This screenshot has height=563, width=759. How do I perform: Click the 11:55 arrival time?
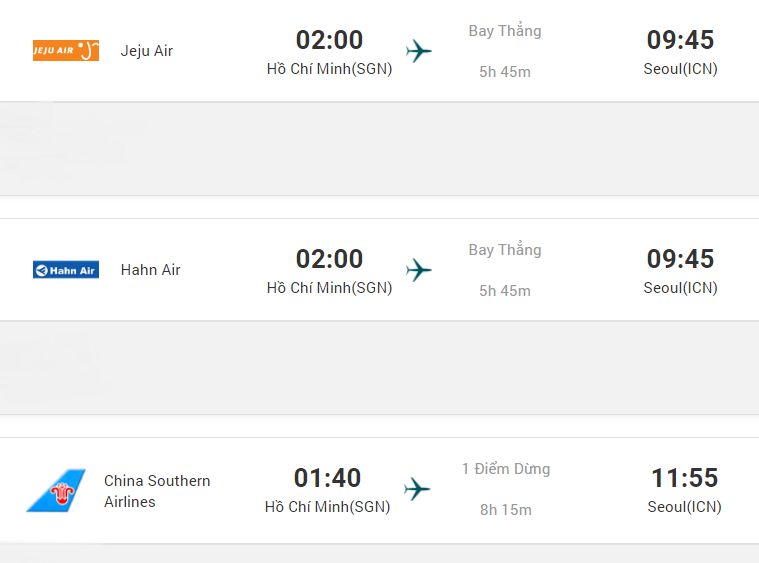[x=684, y=478]
